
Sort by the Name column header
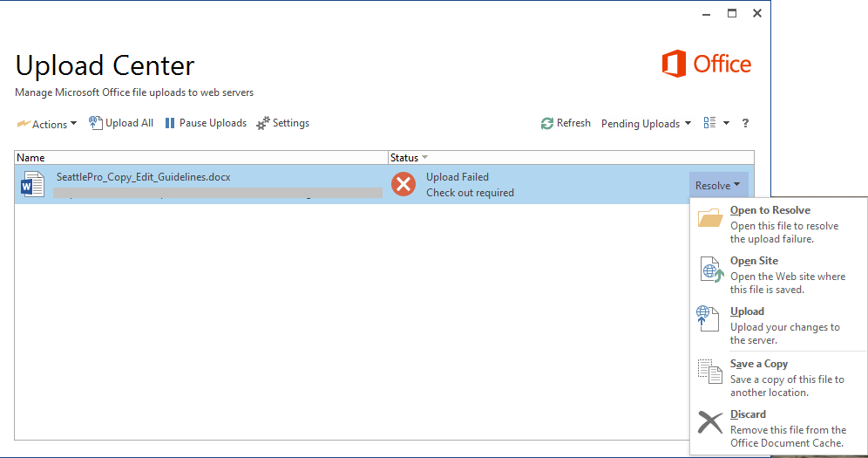click(x=201, y=157)
